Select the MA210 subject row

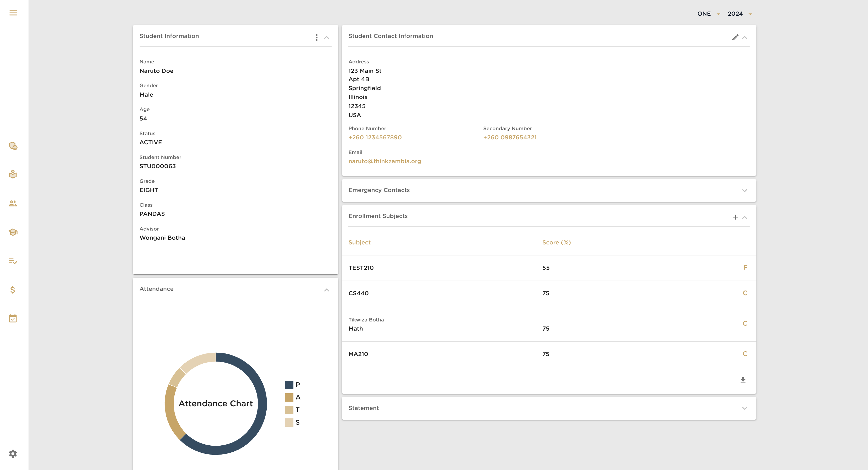tap(549, 354)
